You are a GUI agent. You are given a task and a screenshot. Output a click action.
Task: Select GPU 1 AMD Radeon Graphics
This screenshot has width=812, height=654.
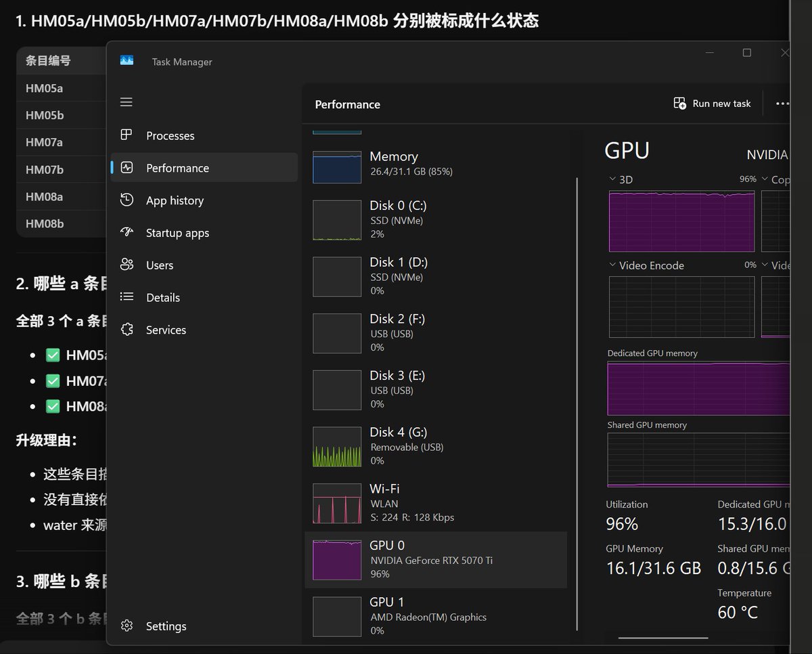[436, 616]
